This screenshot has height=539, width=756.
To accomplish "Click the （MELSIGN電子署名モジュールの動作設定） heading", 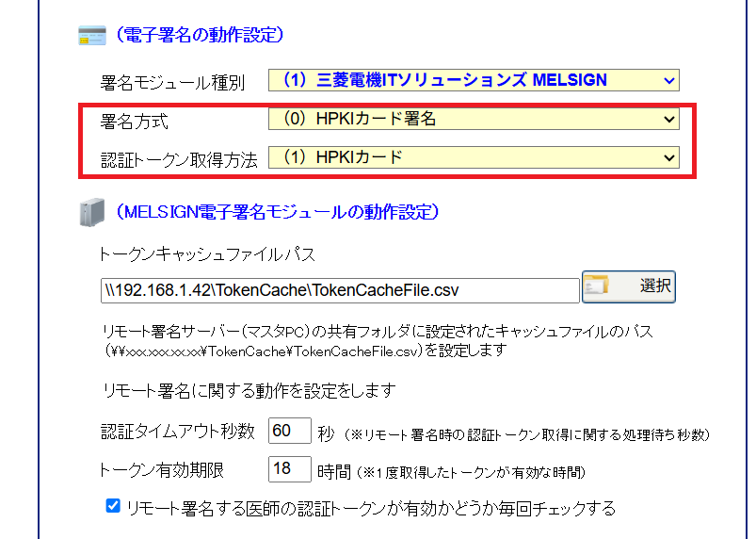I will pyautogui.click(x=277, y=212).
